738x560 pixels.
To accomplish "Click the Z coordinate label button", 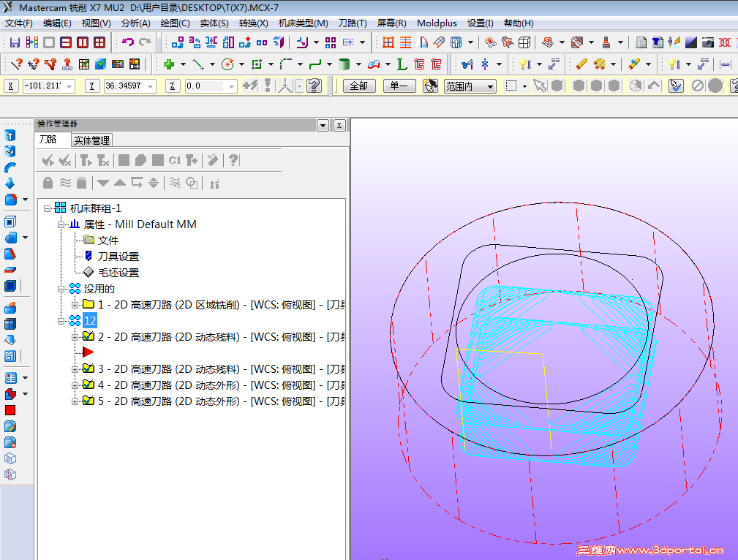I will coord(173,86).
